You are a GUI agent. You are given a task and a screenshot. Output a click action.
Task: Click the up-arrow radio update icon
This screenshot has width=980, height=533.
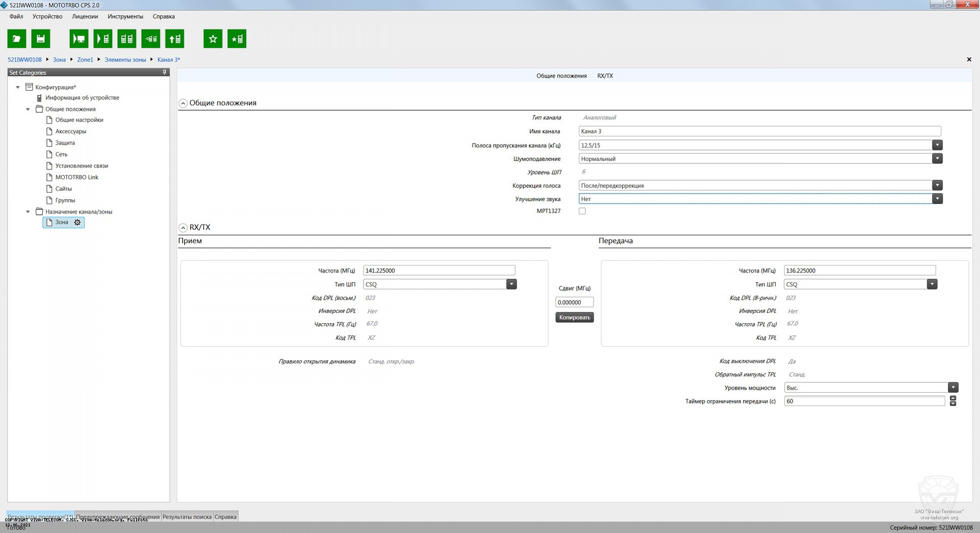175,39
